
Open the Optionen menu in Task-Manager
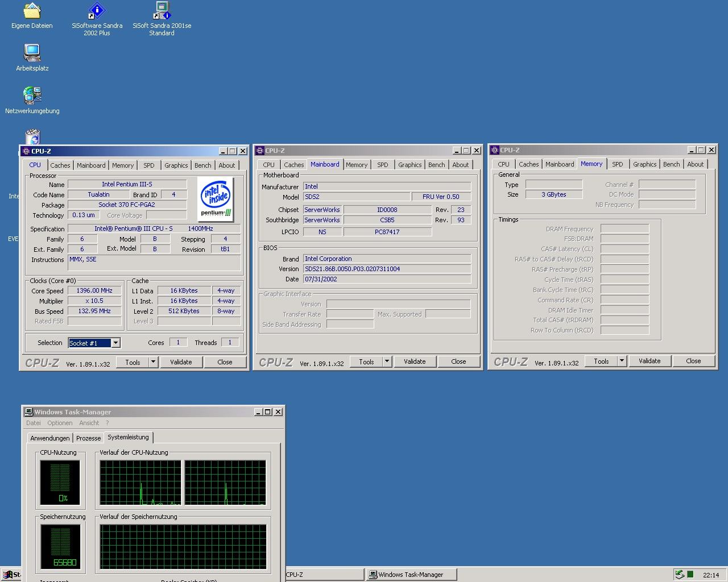point(60,423)
